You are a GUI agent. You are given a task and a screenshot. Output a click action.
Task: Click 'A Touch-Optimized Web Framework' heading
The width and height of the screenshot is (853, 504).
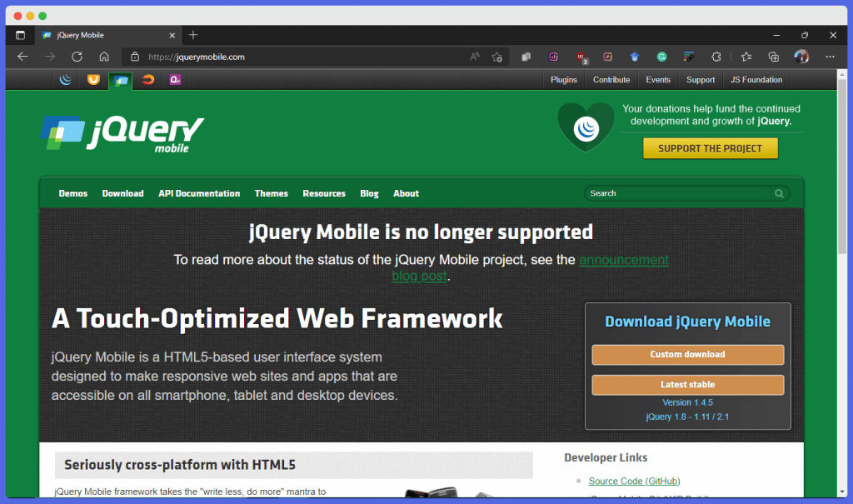coord(277,319)
